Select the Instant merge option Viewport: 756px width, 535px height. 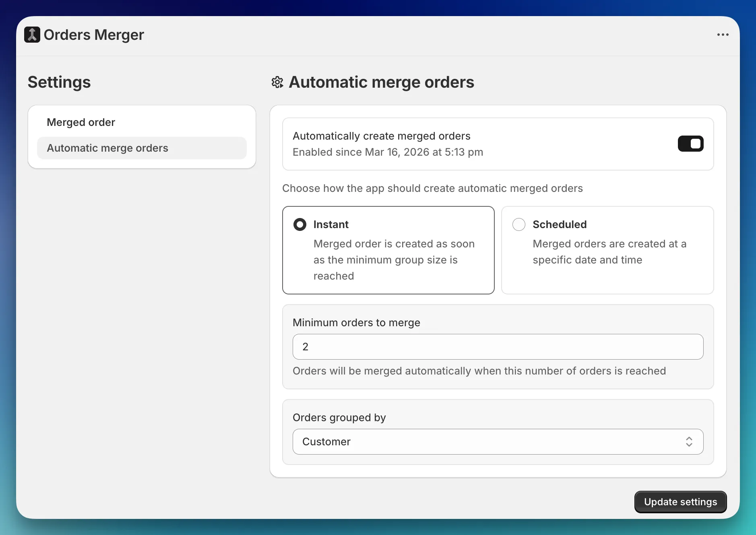[300, 224]
